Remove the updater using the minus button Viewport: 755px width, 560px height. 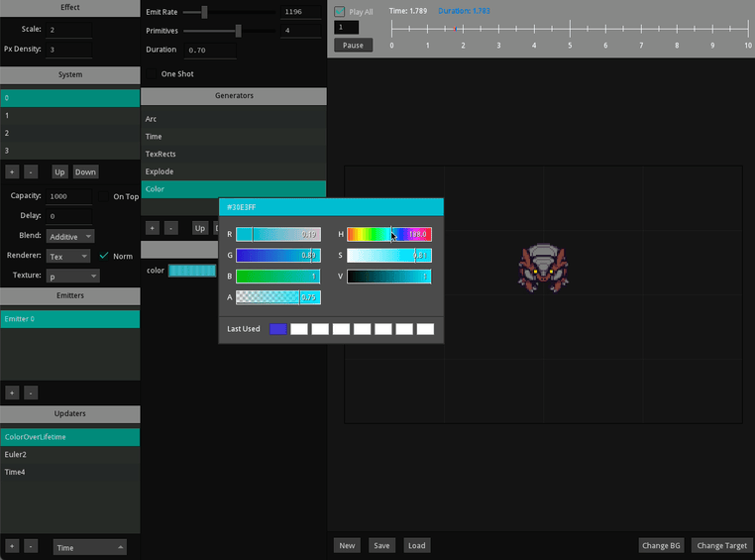[31, 546]
